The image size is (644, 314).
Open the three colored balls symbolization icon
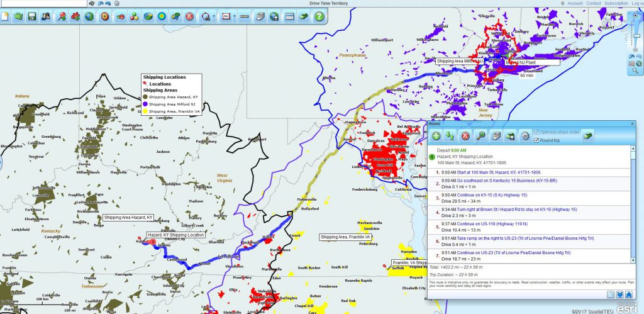[135, 16]
